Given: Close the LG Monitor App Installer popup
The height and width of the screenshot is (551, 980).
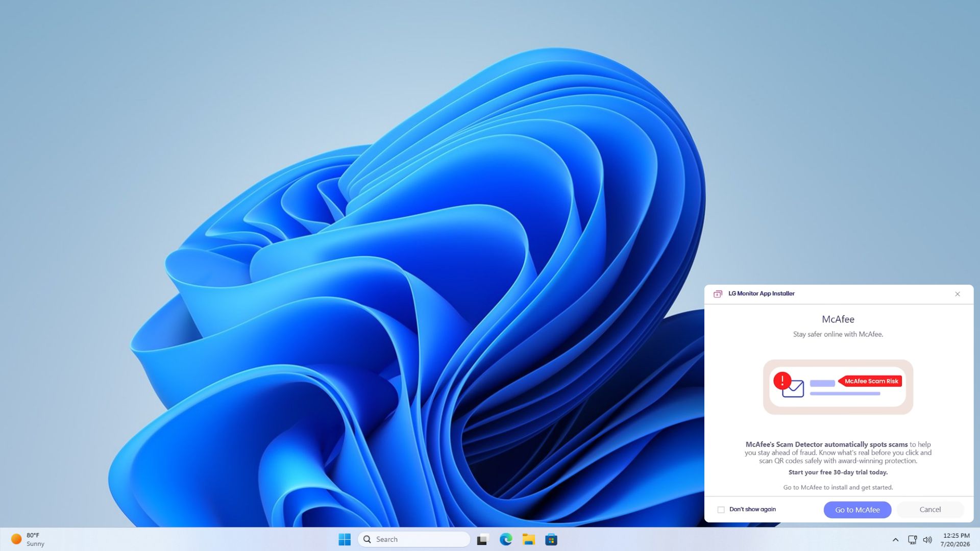Looking at the screenshot, I should (958, 294).
